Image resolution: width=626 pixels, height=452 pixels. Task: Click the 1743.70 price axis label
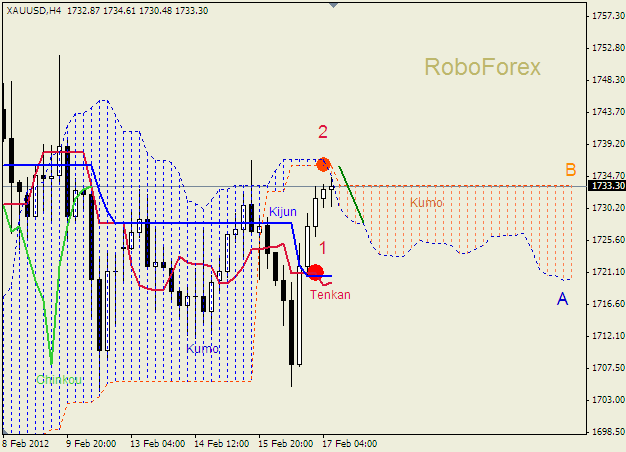coord(608,112)
